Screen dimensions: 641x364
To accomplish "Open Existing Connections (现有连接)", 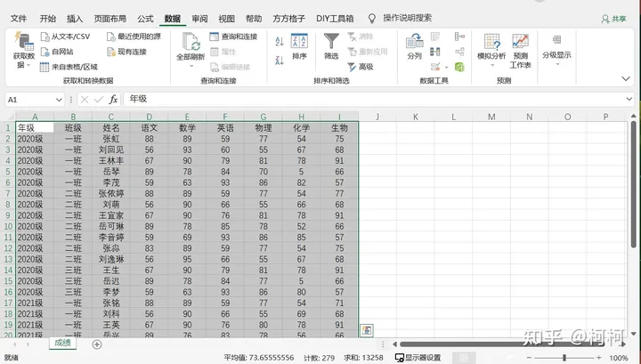I will [125, 52].
